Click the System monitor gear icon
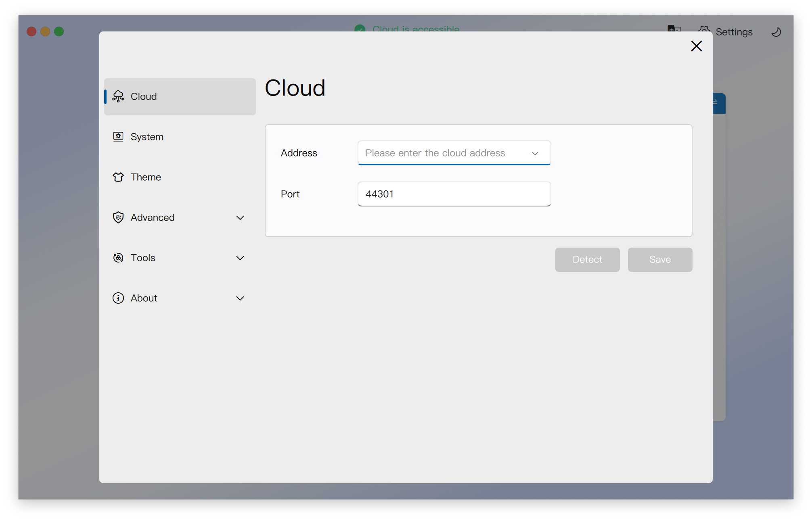The width and height of the screenshot is (812, 521). 118,137
